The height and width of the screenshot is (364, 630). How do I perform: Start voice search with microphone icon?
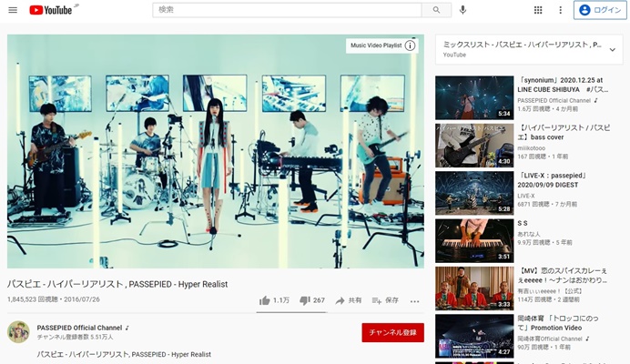click(x=462, y=10)
